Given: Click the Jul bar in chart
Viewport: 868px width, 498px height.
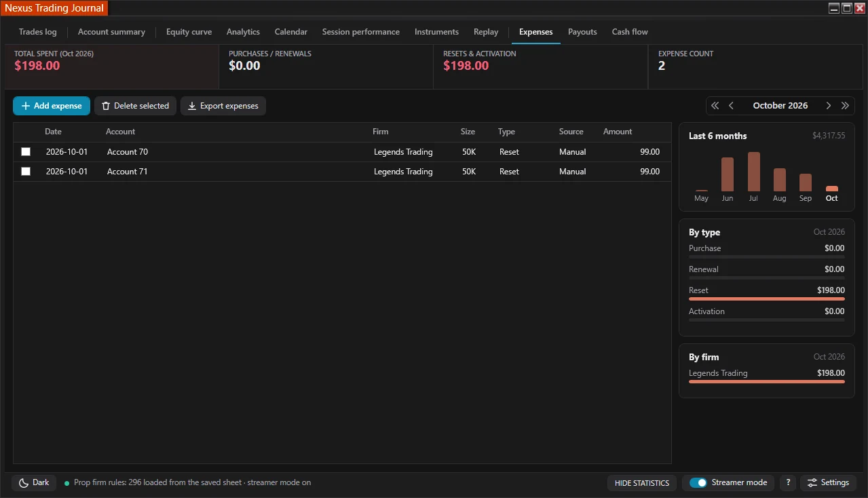Looking at the screenshot, I should coord(753,172).
